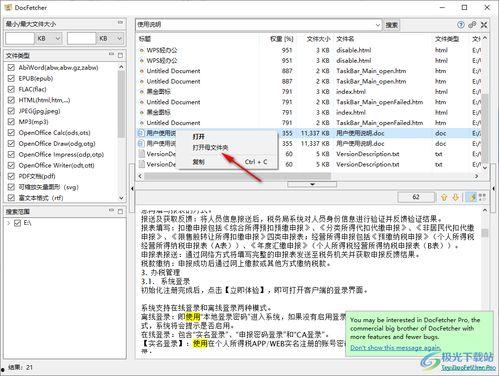Screen dimensions: 499x376
Task: Click the minimize-to-tray X icon beside preferences
Action: 484,25
